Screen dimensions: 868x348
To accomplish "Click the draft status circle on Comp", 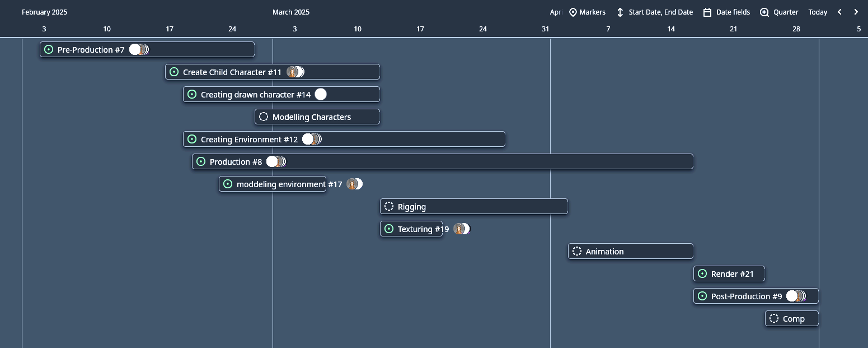I will (774, 319).
